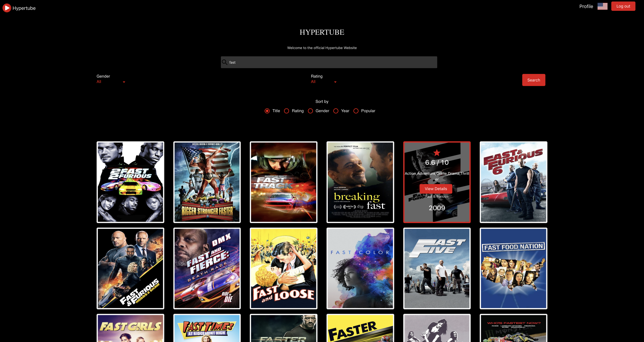Open the Profile page
644x342 pixels.
(586, 6)
